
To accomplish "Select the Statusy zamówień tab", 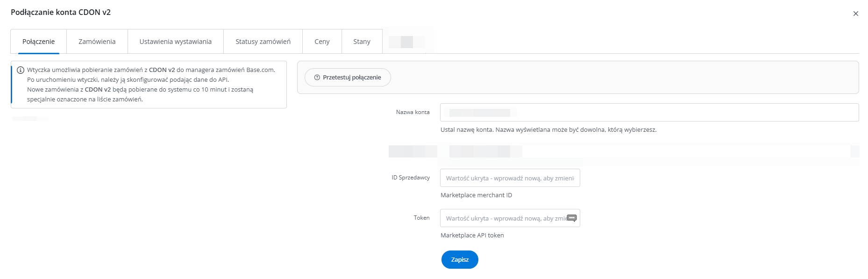I will pos(263,42).
